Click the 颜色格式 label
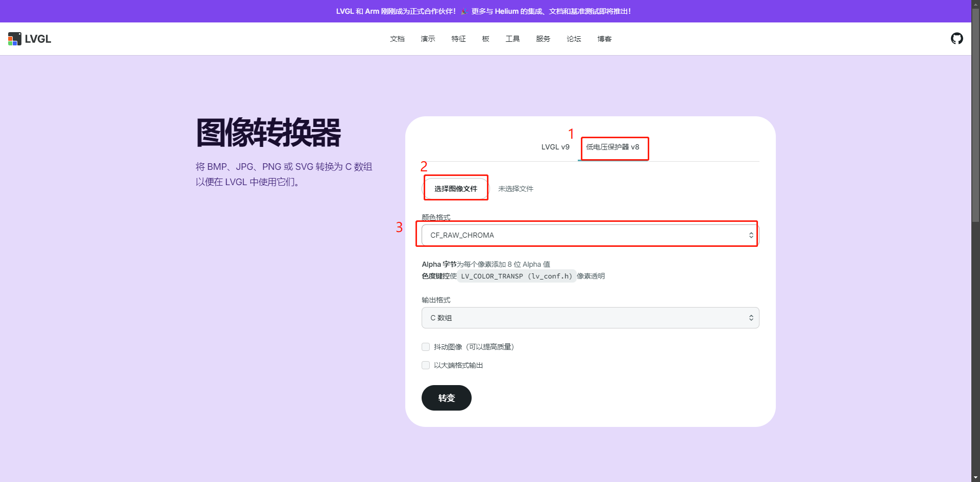 436,217
